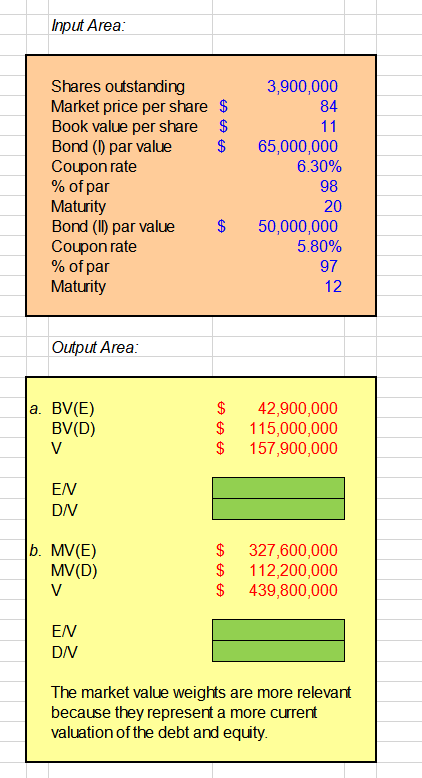Select the 6.30% coupon rate cell
Viewport: 422px width, 778px height.
click(319, 166)
